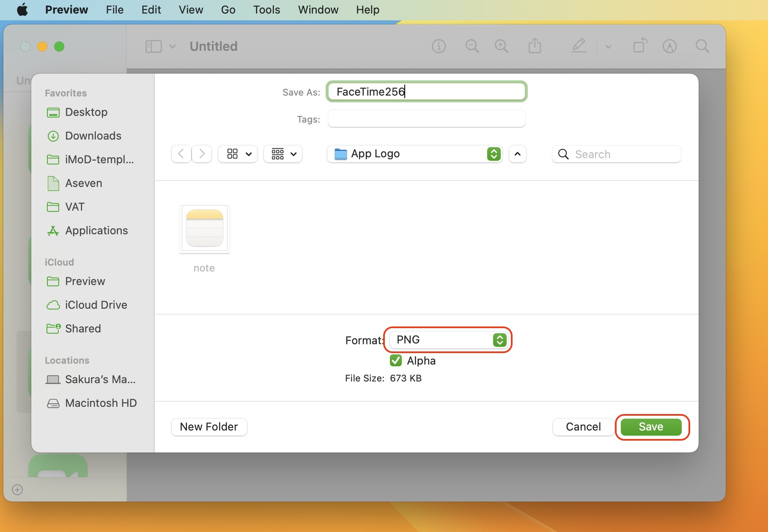Click the Save button

pos(651,427)
